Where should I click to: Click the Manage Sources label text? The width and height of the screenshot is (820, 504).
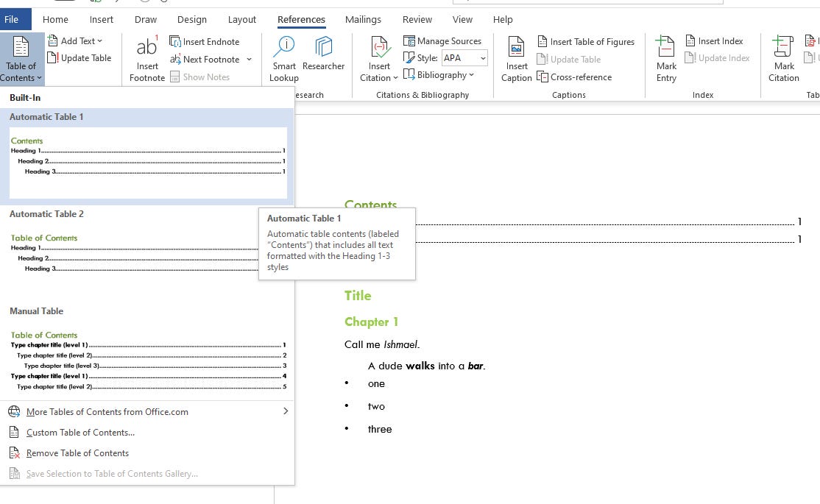449,40
